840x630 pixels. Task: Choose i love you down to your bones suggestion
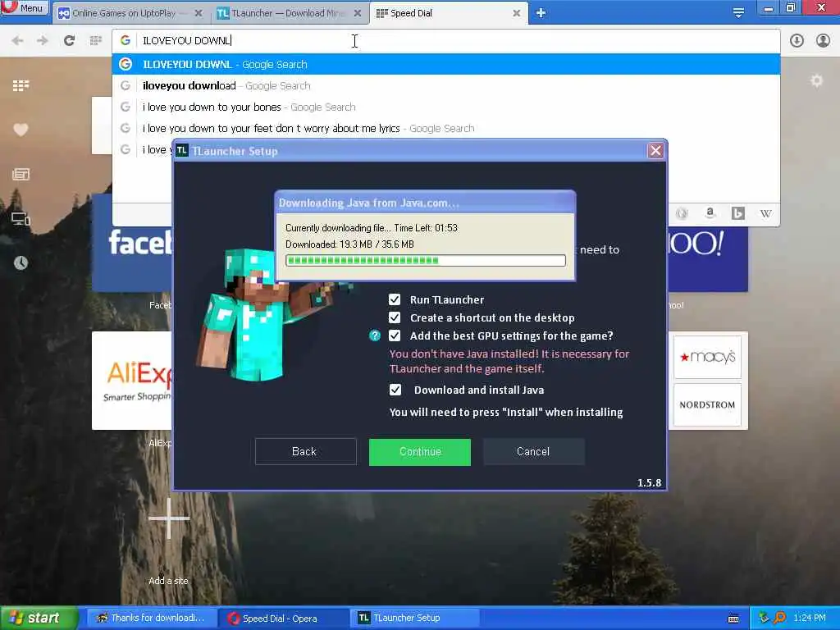coord(445,107)
